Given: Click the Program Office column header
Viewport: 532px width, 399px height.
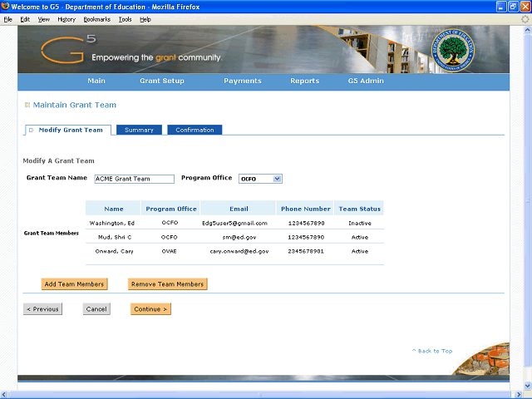Looking at the screenshot, I should point(171,209).
